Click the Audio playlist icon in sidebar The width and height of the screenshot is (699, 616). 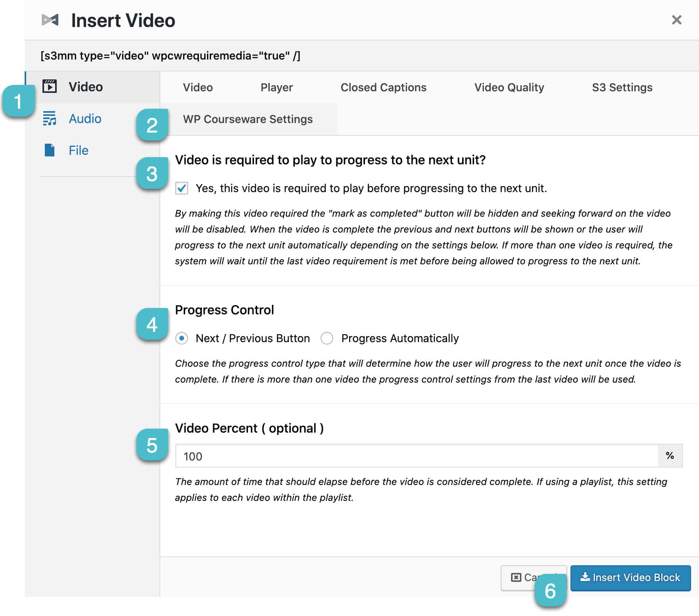click(x=50, y=118)
